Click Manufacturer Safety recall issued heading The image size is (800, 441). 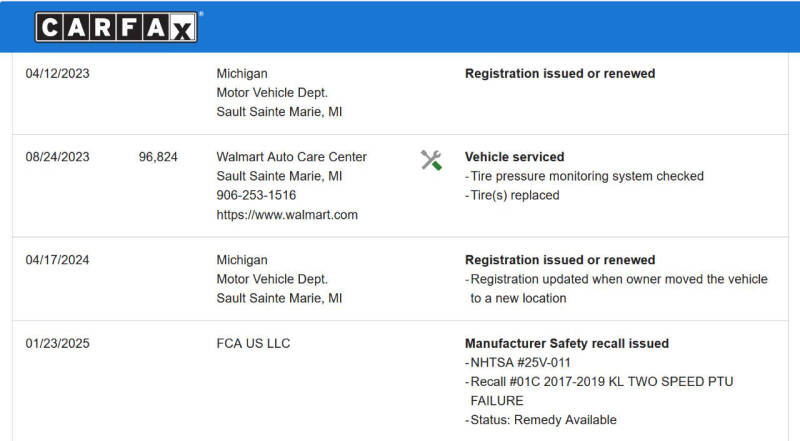[x=567, y=343]
